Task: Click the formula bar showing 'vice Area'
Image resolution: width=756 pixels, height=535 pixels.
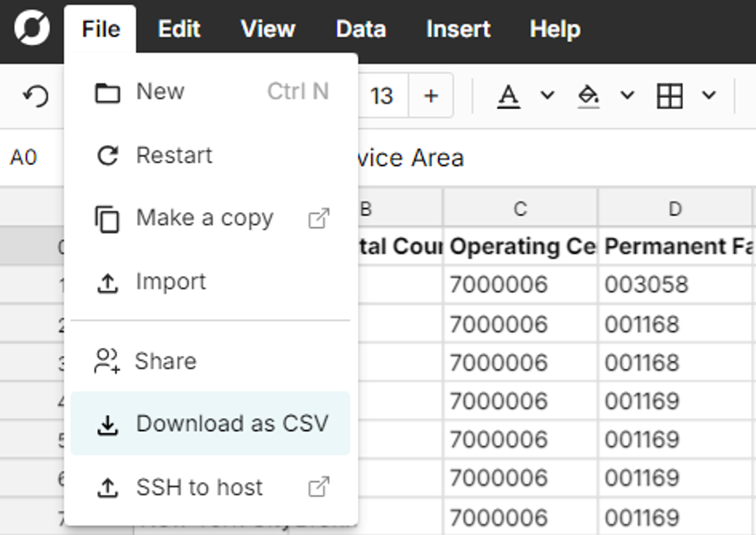Action: (557, 158)
